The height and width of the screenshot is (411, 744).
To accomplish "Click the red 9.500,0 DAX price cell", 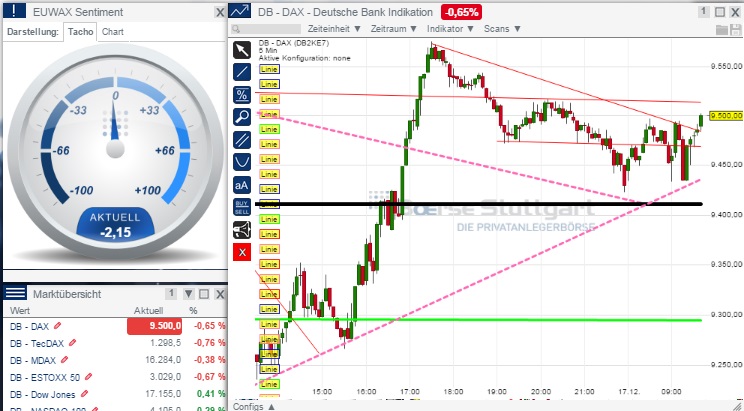I will [154, 326].
